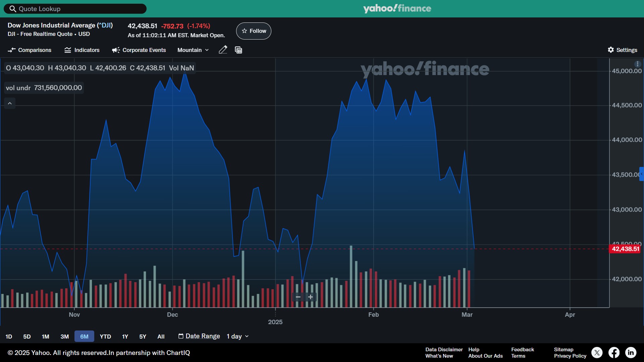Expand the 1 day interval dropdown

click(x=238, y=336)
